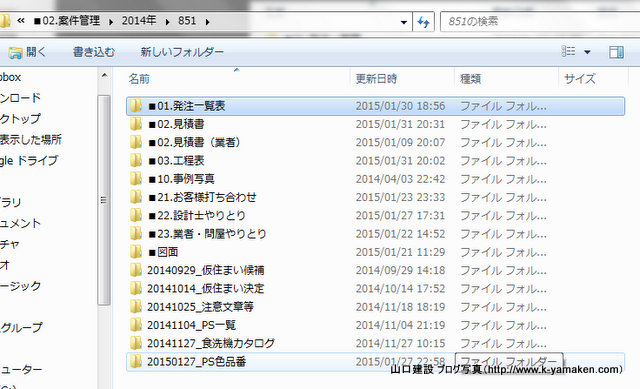Change the view with the view icon

coord(569,51)
